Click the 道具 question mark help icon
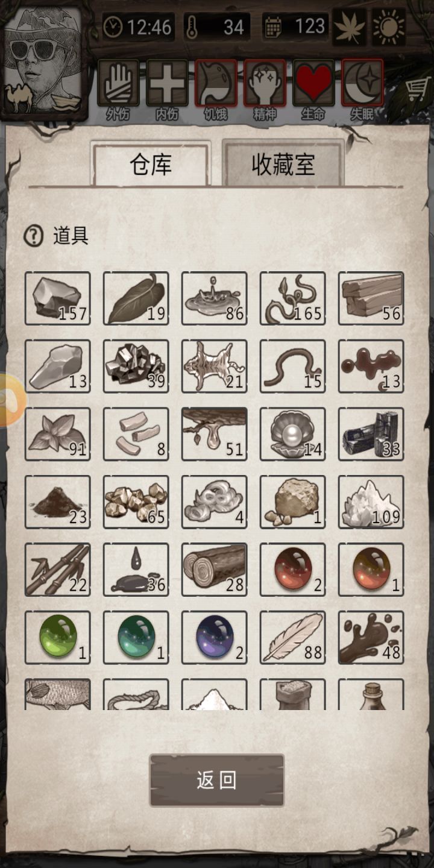 pos(33,236)
